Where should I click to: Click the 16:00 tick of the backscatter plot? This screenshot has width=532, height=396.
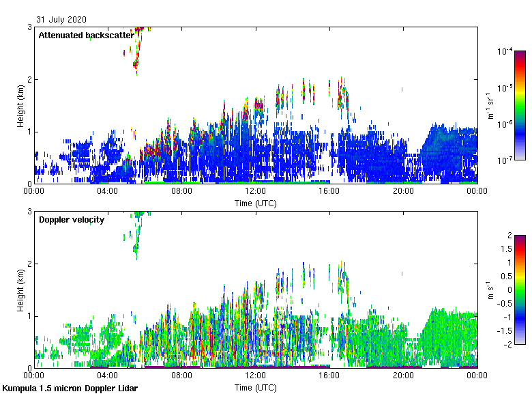[329, 191]
